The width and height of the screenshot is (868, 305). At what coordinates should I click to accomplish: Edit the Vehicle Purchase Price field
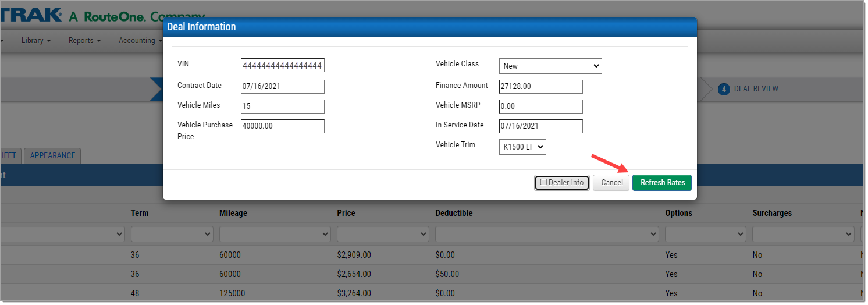click(283, 126)
